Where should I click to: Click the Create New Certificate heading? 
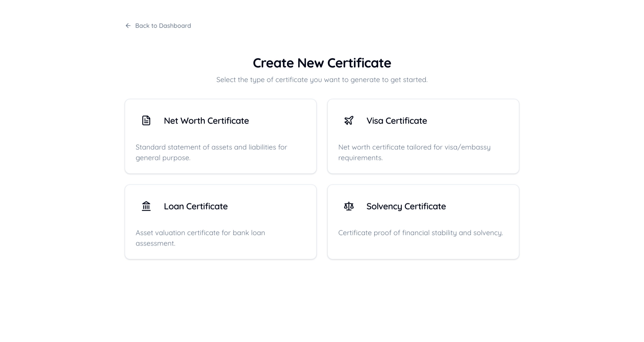pyautogui.click(x=322, y=63)
